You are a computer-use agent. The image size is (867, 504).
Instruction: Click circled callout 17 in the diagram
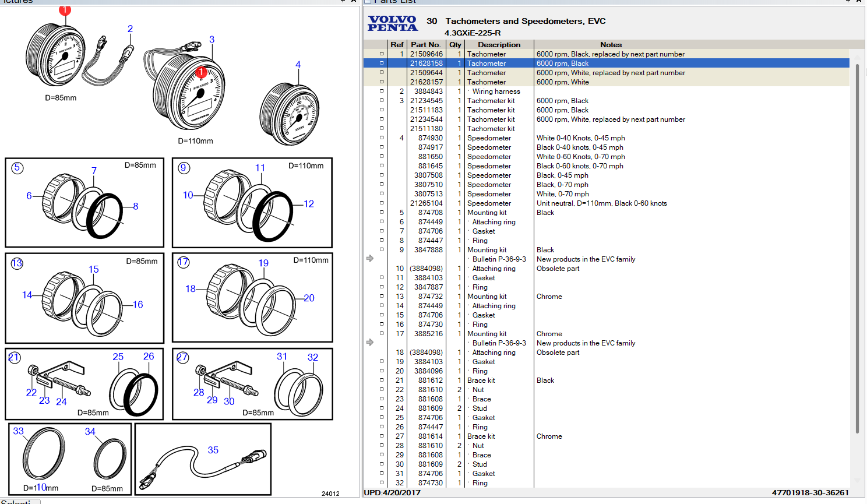184,262
